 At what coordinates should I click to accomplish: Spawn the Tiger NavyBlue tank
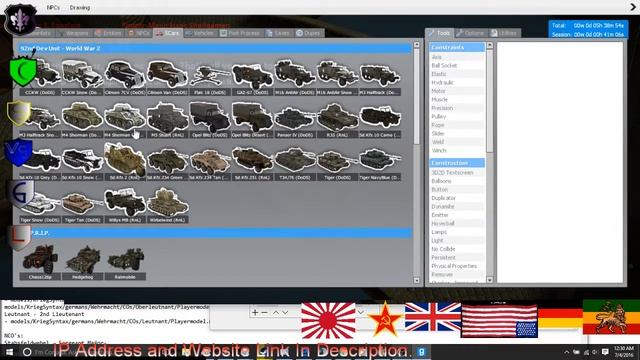pos(379,162)
